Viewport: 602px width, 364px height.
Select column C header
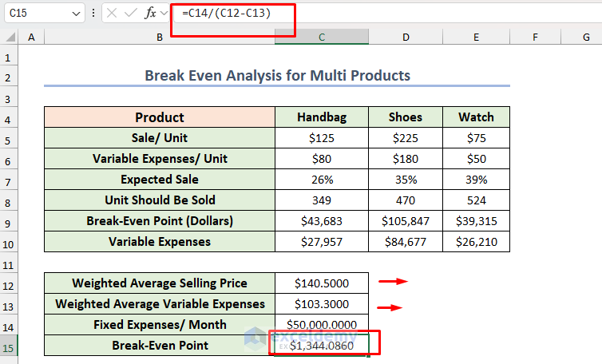(x=321, y=37)
